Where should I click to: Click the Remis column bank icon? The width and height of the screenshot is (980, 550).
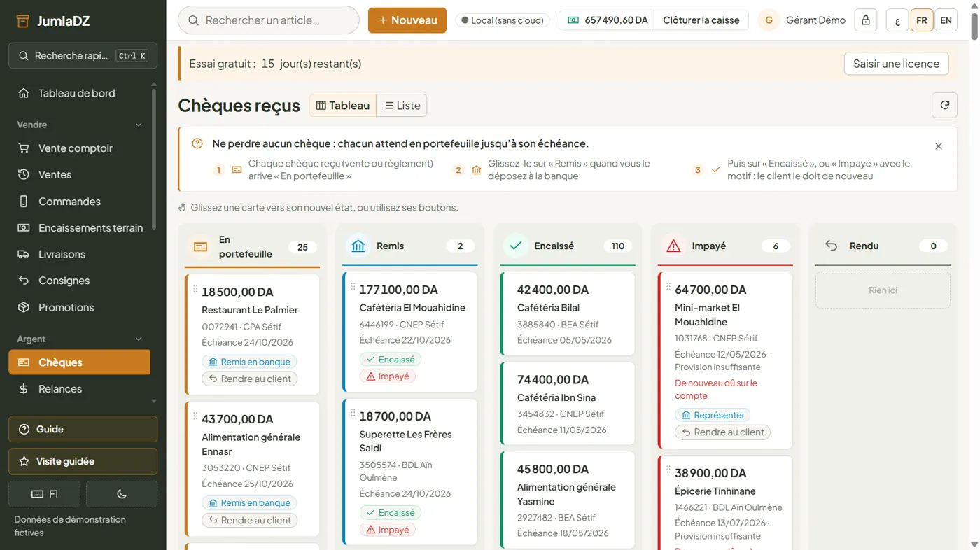pyautogui.click(x=358, y=246)
